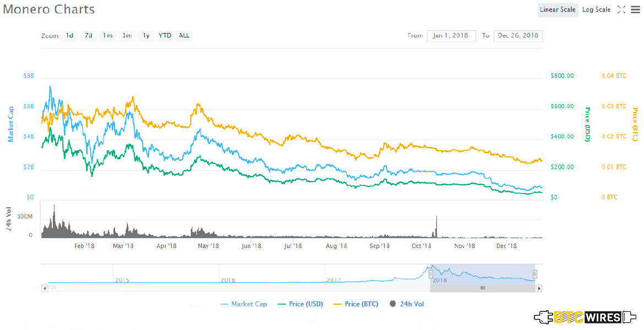This screenshot has width=644, height=330.
Task: Click the Aug '18 x-axis label
Action: pos(336,246)
